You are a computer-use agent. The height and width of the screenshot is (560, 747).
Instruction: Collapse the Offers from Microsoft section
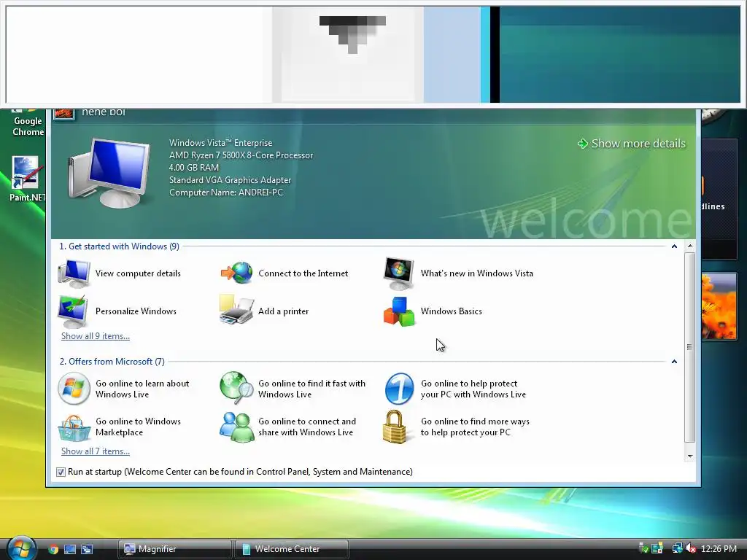[674, 362]
